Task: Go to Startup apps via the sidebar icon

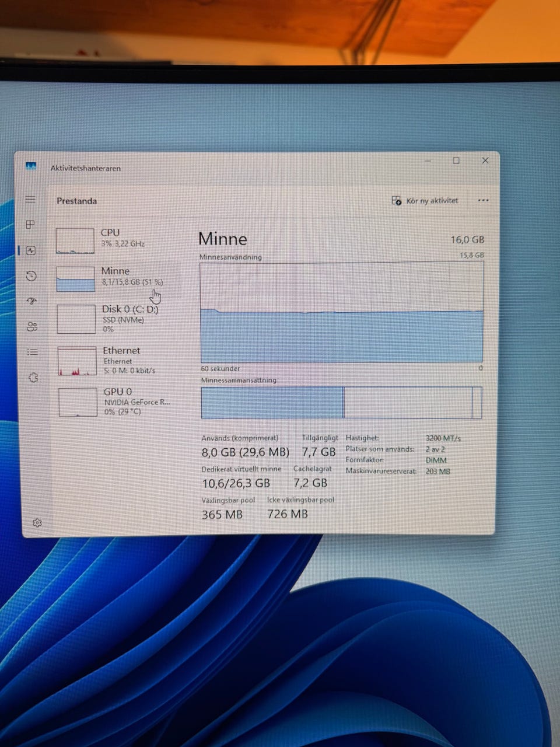Action: point(32,301)
